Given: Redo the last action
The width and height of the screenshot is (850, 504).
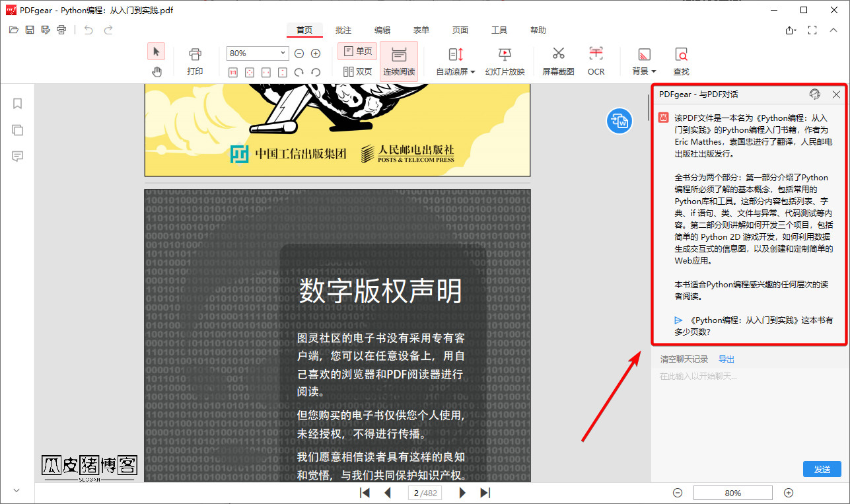Looking at the screenshot, I should (x=108, y=30).
